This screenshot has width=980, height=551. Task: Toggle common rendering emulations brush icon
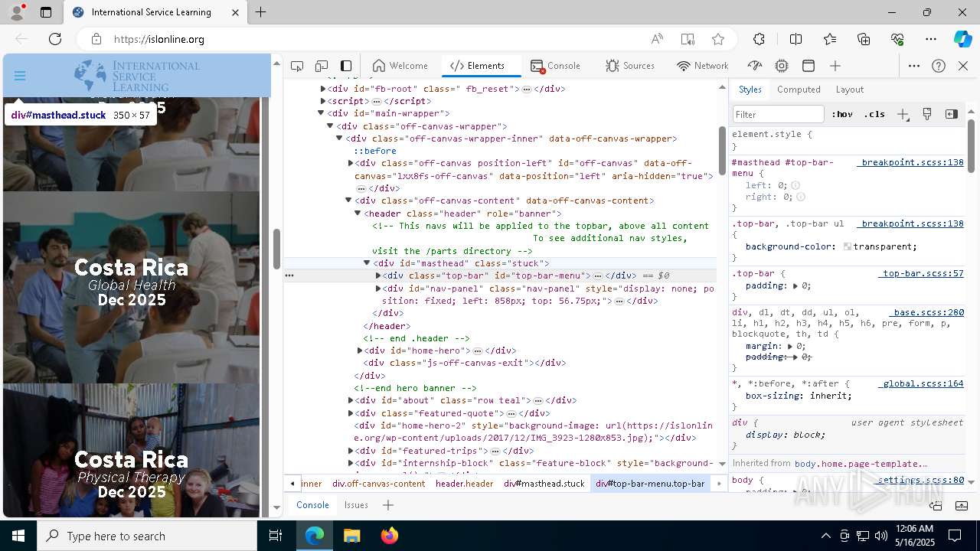point(927,114)
